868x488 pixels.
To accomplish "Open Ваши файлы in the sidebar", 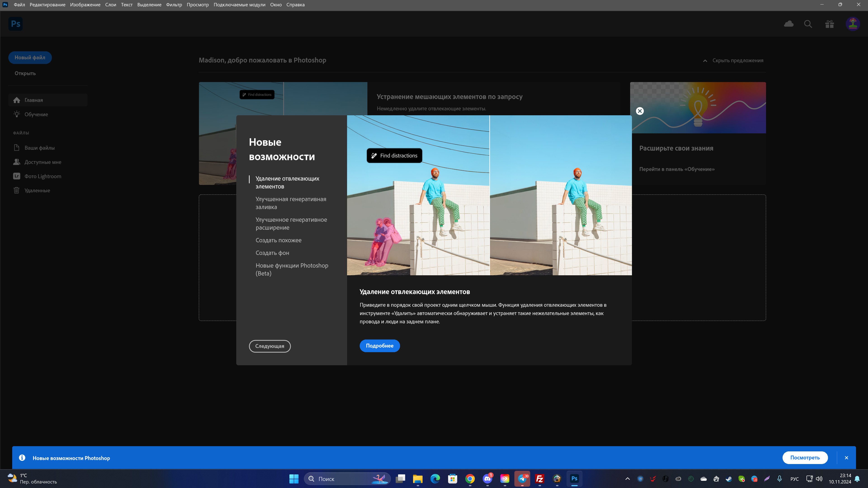I will tap(48, 148).
